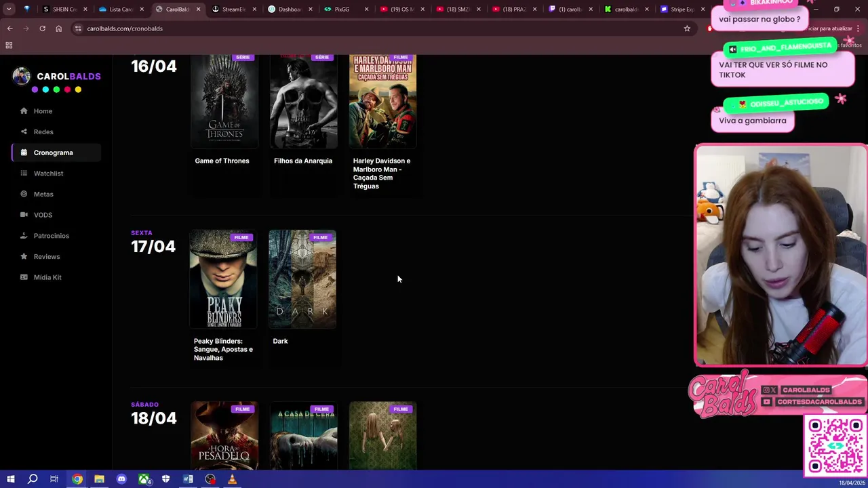Viewport: 868px width, 488px height.
Task: Open Mídia Kit in the sidebar
Action: pos(56,277)
